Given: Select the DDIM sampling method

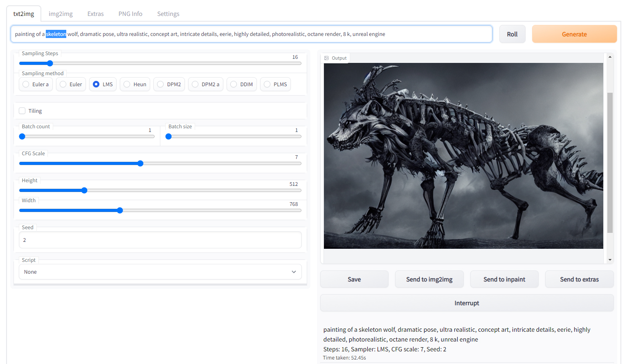Looking at the screenshot, I should coord(242,84).
